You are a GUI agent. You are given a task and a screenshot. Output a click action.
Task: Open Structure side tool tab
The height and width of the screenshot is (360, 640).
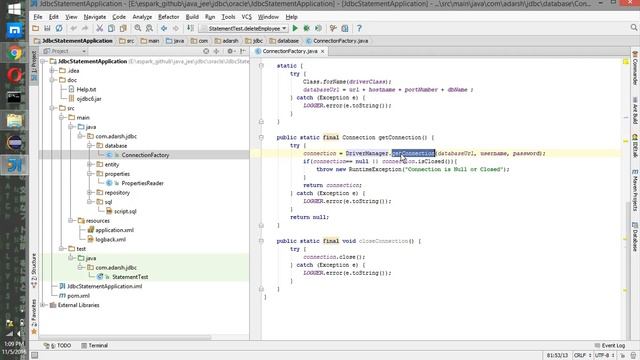point(34,271)
